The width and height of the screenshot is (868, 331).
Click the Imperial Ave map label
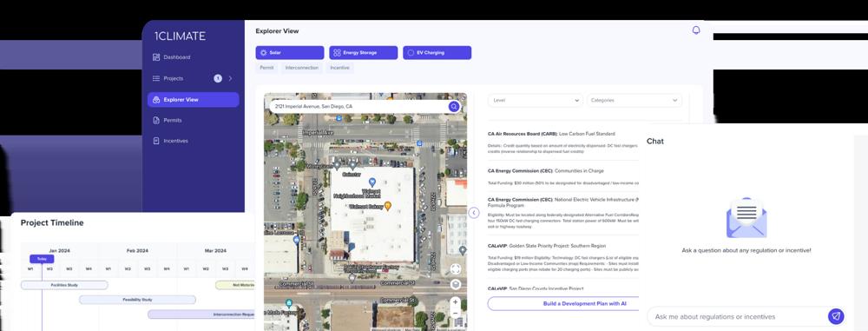[318, 133]
